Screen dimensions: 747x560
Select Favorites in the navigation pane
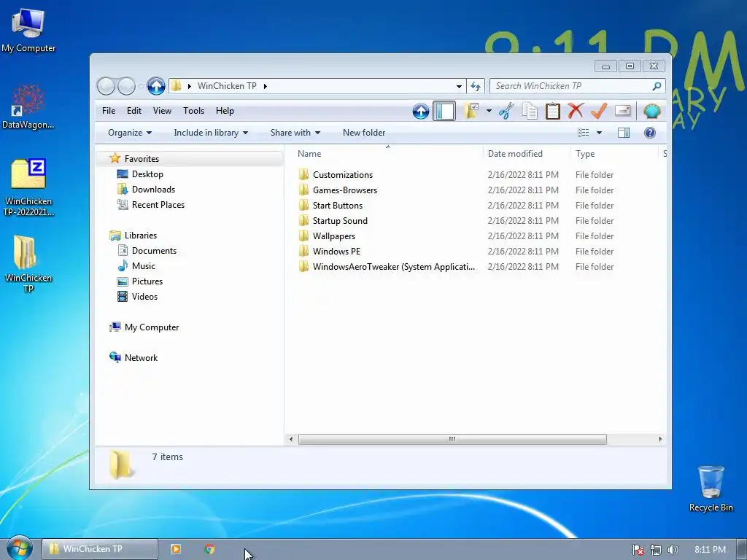[x=142, y=158]
